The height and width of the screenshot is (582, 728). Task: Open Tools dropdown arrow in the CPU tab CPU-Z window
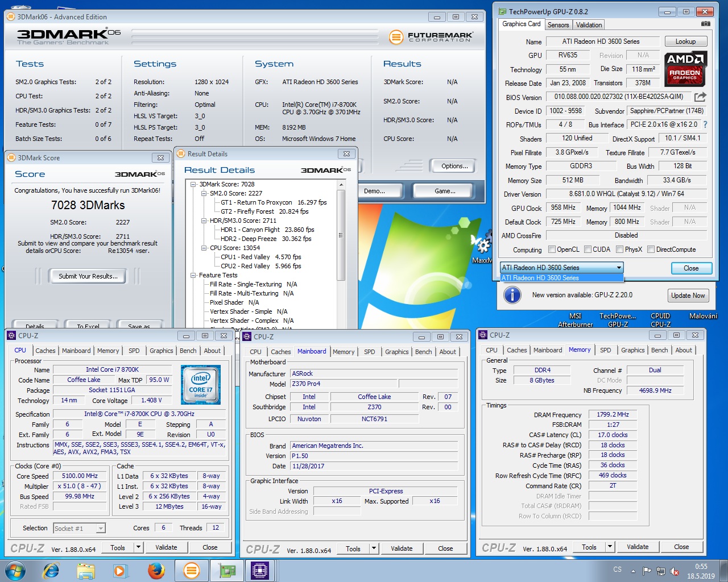click(138, 547)
